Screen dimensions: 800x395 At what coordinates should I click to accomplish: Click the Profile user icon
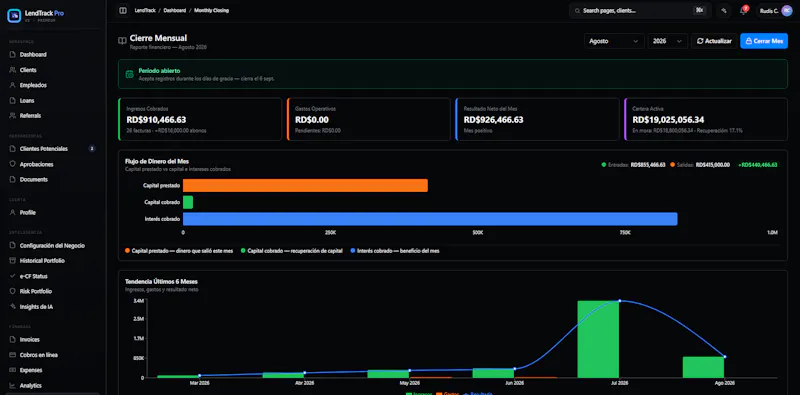tap(13, 213)
